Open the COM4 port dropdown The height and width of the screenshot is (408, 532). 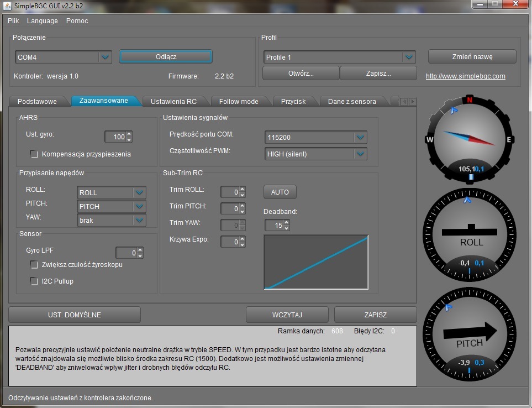[x=104, y=57]
